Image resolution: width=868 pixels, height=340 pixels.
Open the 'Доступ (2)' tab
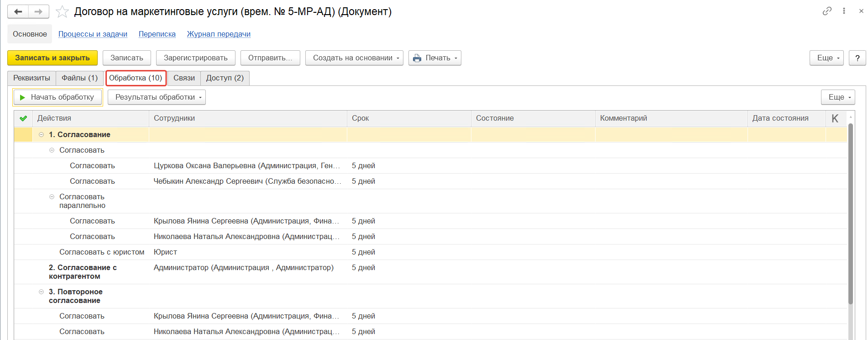(x=225, y=78)
